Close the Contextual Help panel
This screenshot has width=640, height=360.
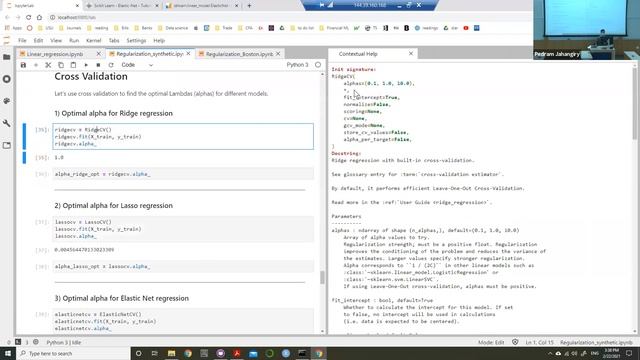[x=411, y=53]
